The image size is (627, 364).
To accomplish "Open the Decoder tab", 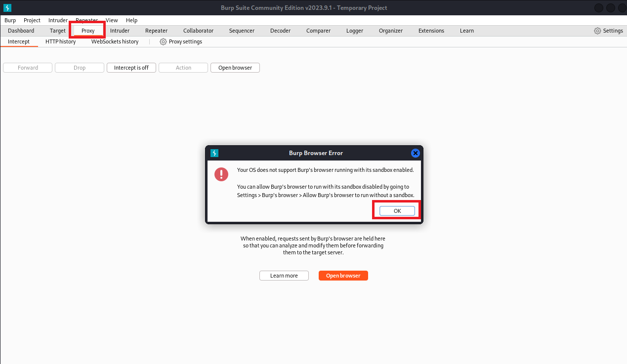I will (x=280, y=31).
